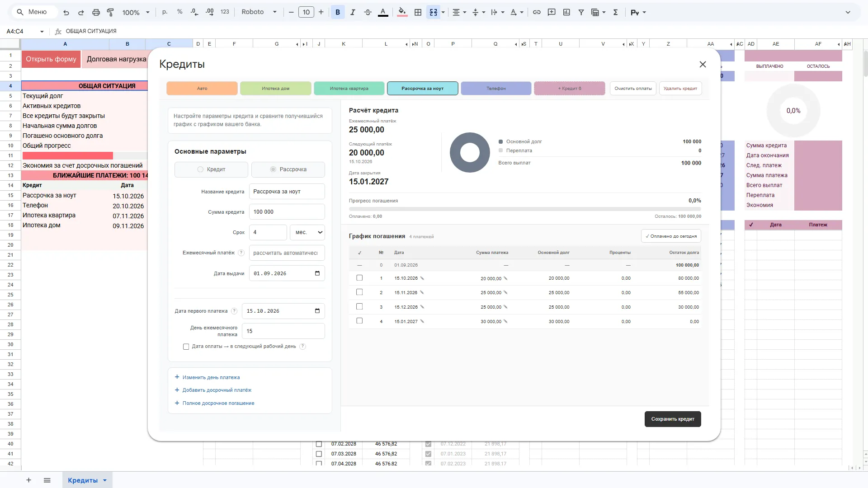Image resolution: width=868 pixels, height=488 pixels.
Task: Open the name box dropdown arrow
Action: click(x=42, y=31)
